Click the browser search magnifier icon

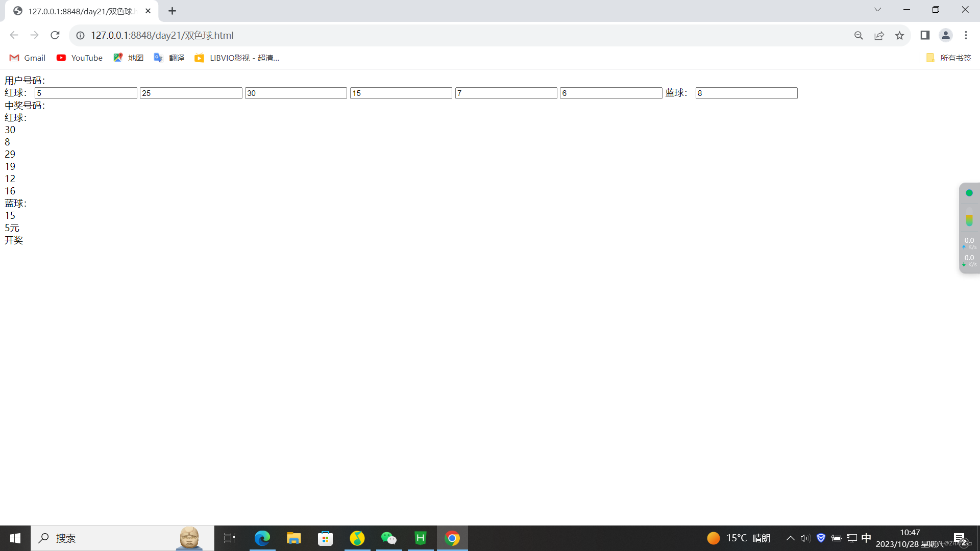tap(858, 35)
